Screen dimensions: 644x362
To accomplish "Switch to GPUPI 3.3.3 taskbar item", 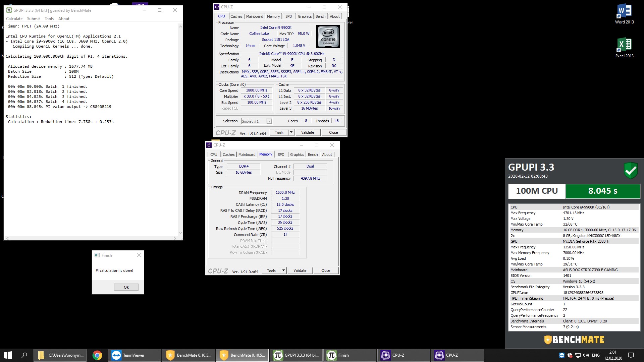I will tap(296, 355).
